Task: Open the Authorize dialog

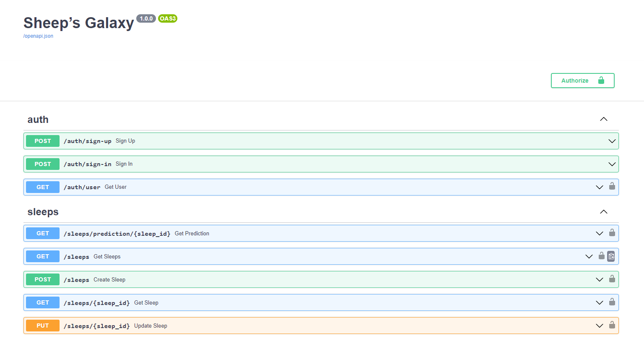Action: [x=582, y=81]
